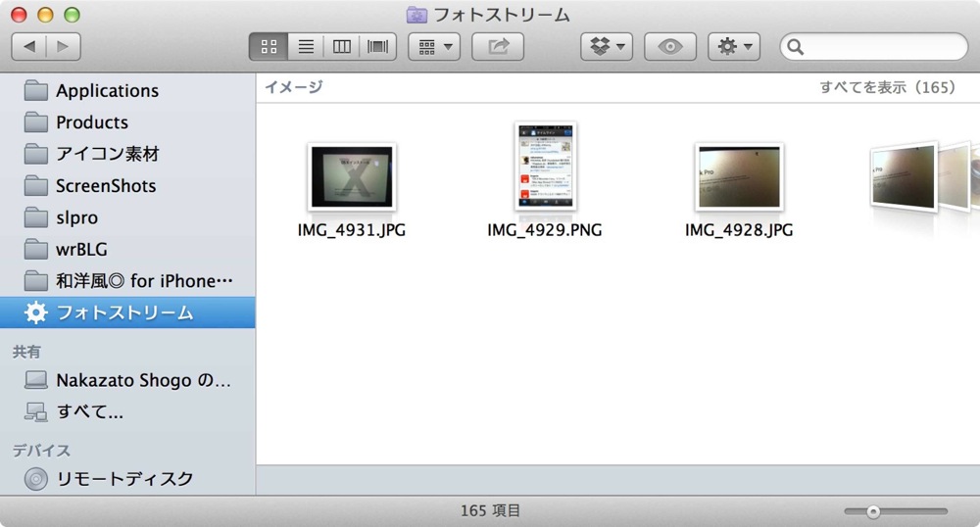Click the イメージ group header
This screenshot has width=980, height=527.
(x=294, y=87)
